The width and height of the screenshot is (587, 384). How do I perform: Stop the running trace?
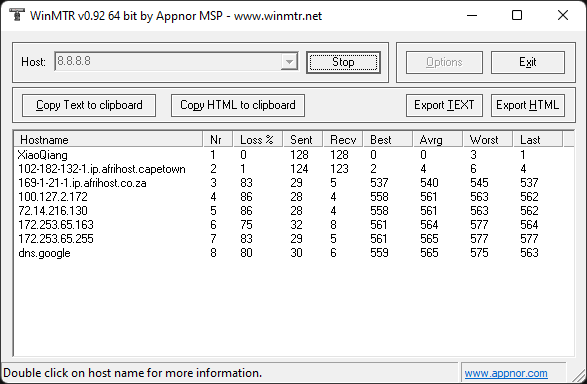coord(343,62)
